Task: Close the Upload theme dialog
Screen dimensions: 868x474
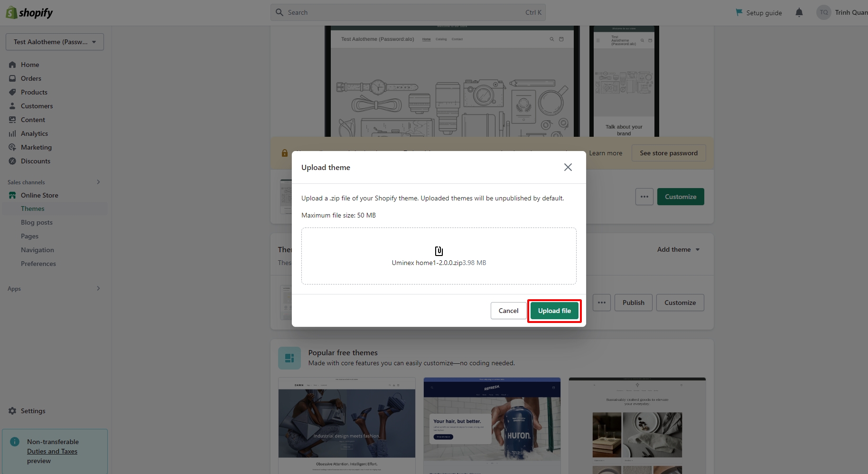Action: [568, 167]
